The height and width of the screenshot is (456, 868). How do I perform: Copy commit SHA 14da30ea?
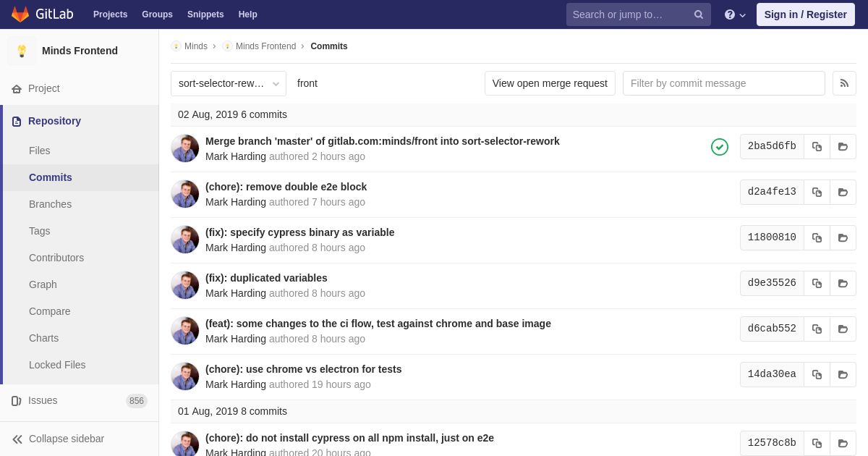[x=817, y=374]
